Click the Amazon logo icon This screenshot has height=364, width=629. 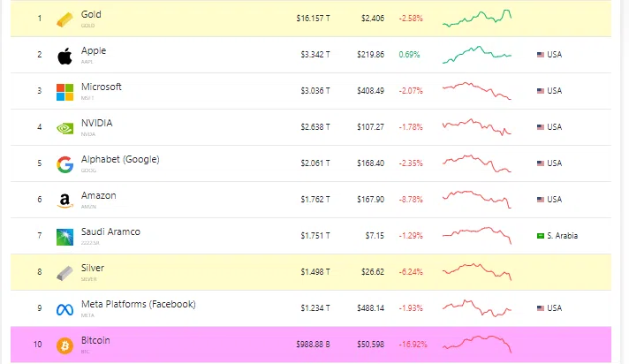tap(64, 201)
